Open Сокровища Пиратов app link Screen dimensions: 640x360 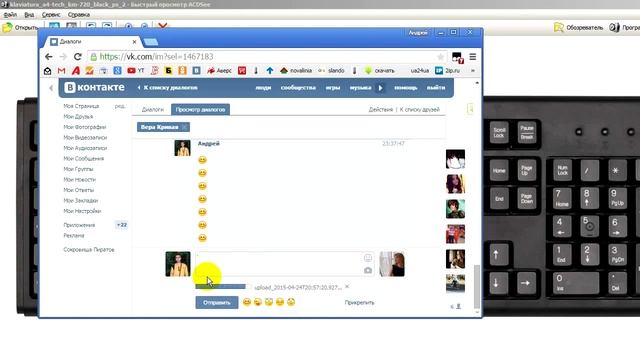click(89, 250)
